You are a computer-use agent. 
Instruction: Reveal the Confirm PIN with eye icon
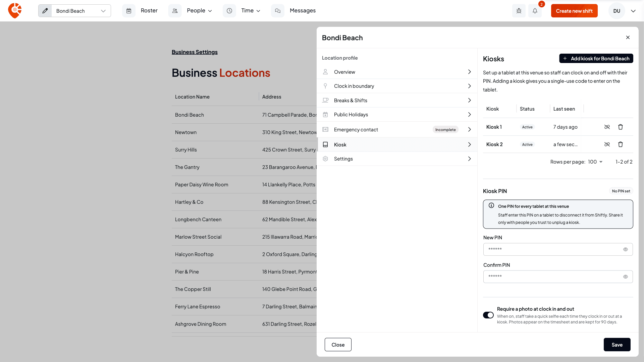click(625, 277)
